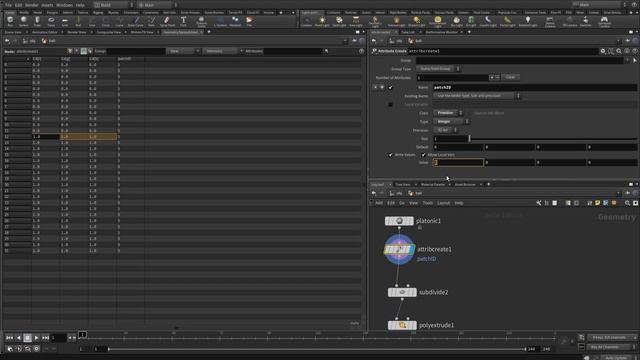Viewport: 640px width, 360px height.
Task: Select the Draw Curve shelf tool
Action: tap(136, 21)
